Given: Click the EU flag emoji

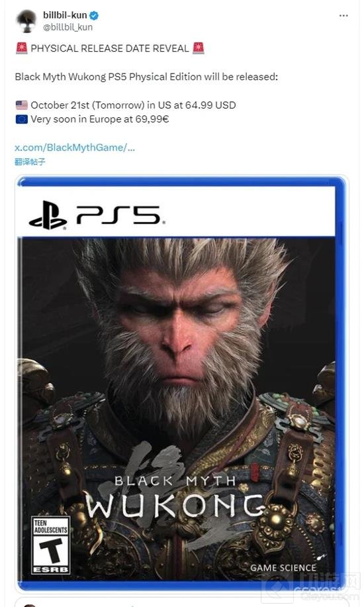Looking at the screenshot, I should [x=22, y=119].
